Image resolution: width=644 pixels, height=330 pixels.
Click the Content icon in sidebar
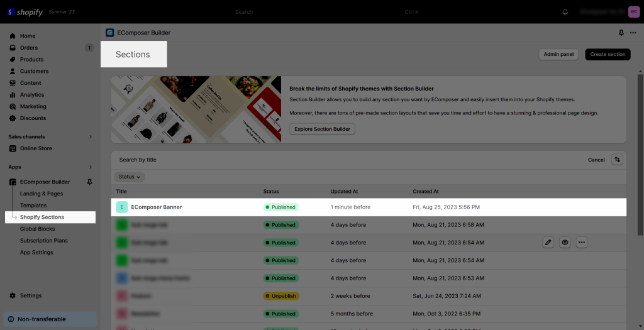point(13,83)
